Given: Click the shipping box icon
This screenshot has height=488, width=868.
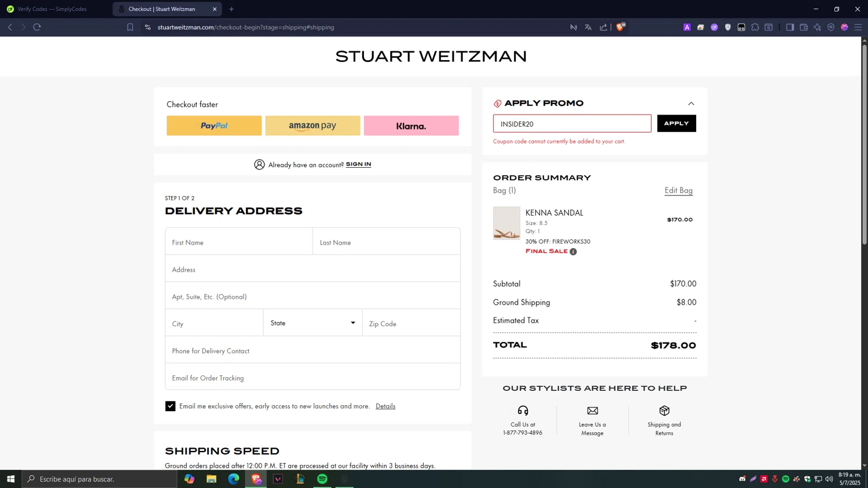Looking at the screenshot, I should [664, 411].
